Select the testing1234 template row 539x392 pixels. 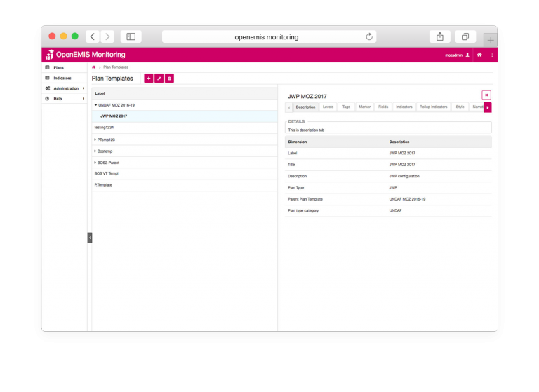[104, 128]
